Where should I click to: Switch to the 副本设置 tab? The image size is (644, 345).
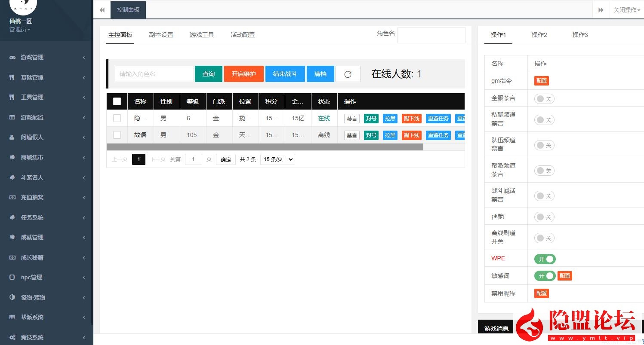[x=161, y=35]
